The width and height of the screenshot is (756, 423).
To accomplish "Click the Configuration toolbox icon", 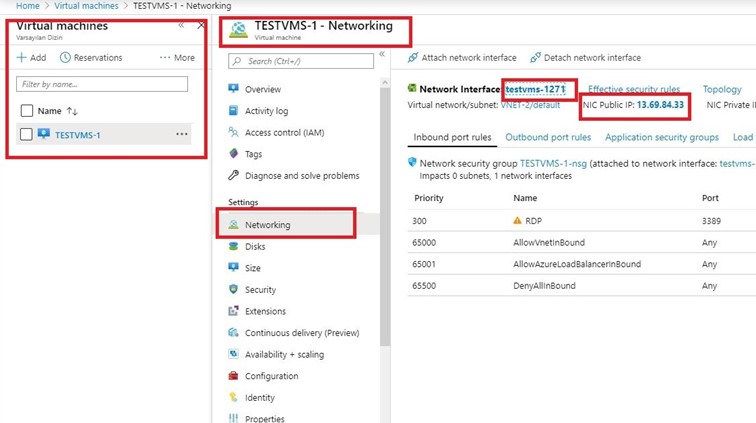I will pos(233,375).
